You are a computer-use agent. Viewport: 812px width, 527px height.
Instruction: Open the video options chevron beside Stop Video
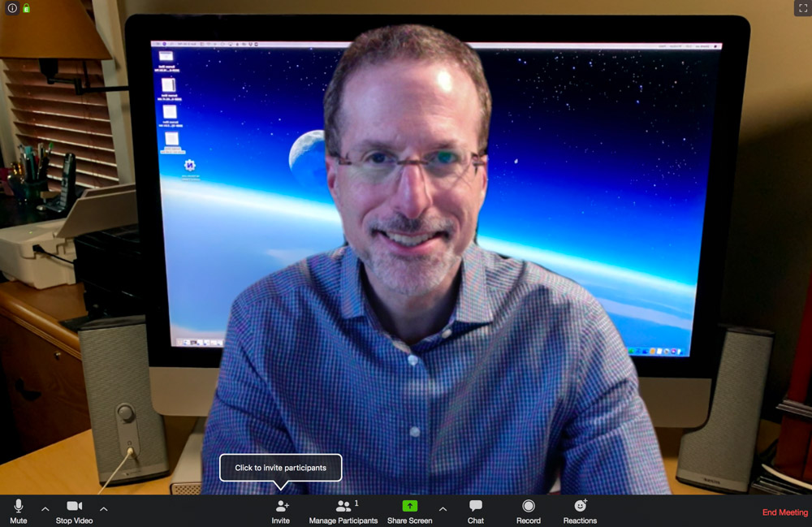(x=104, y=509)
